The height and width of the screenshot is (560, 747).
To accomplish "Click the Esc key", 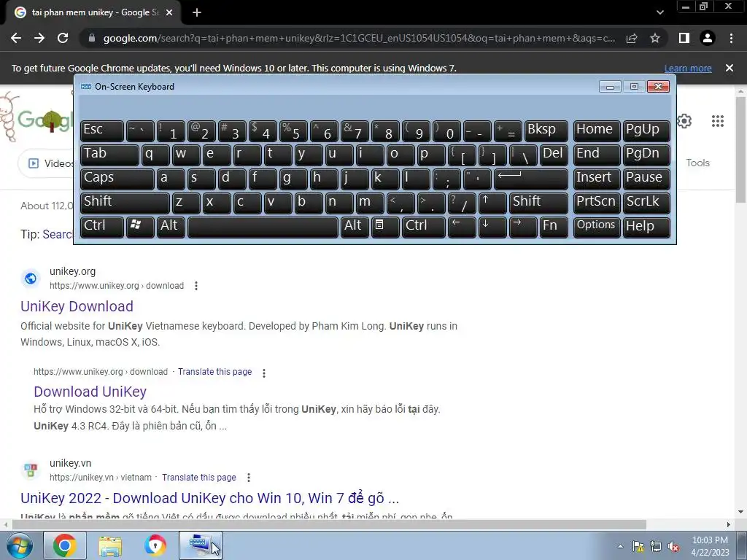I will click(x=102, y=131).
